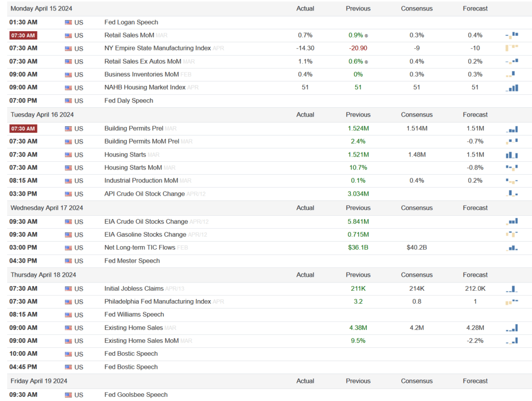Open mini chart for Existing Home Sales MoM

coord(512,341)
